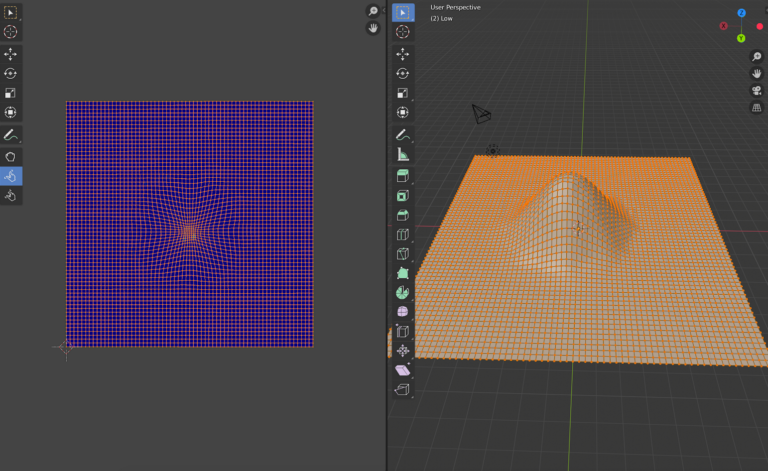This screenshot has width=768, height=471.
Task: Click the blue Z axis on gizmo
Action: (742, 13)
